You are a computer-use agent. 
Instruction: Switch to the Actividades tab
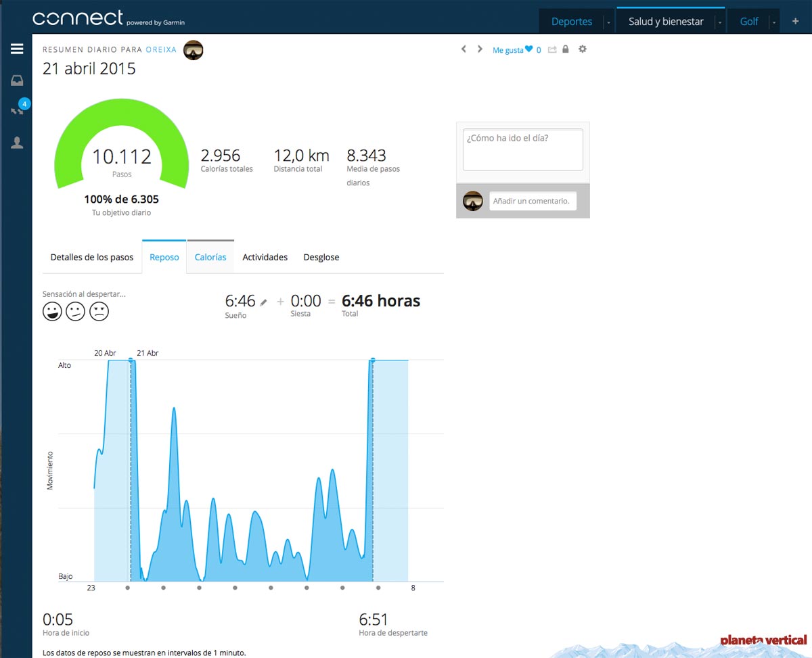tap(265, 257)
